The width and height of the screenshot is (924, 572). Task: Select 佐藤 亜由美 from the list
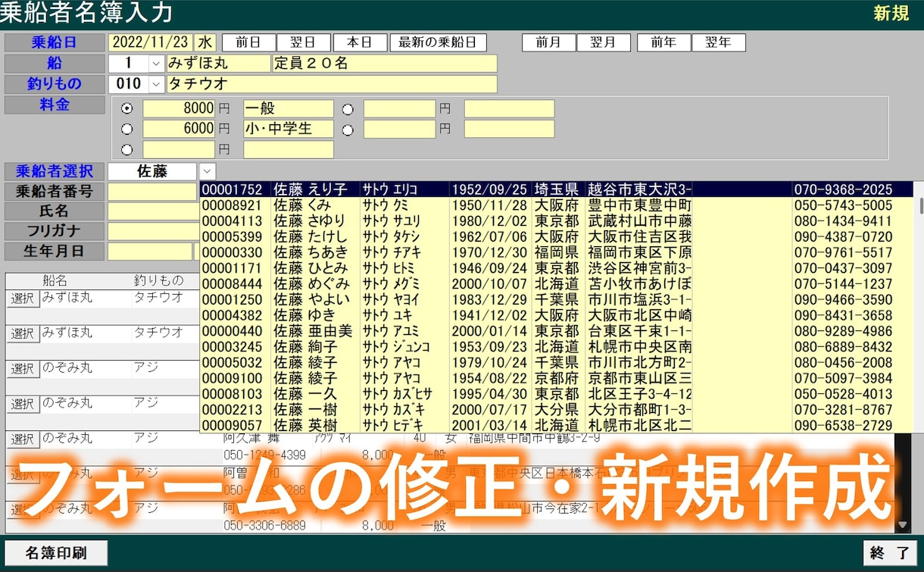(557, 331)
